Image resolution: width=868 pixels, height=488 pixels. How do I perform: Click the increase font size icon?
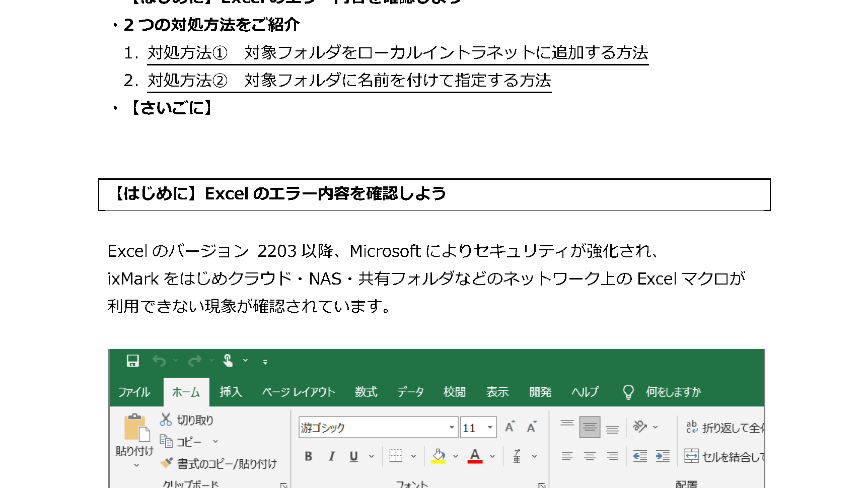click(510, 427)
